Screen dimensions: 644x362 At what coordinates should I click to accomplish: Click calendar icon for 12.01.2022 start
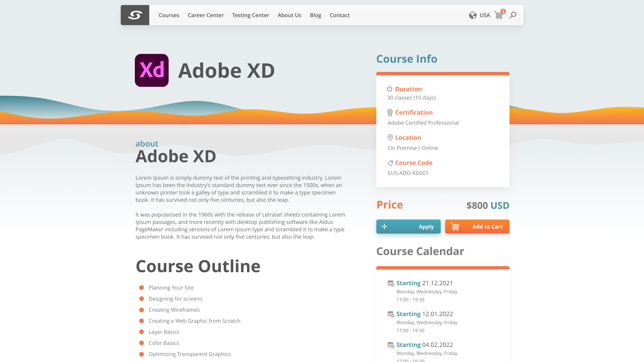tap(391, 314)
